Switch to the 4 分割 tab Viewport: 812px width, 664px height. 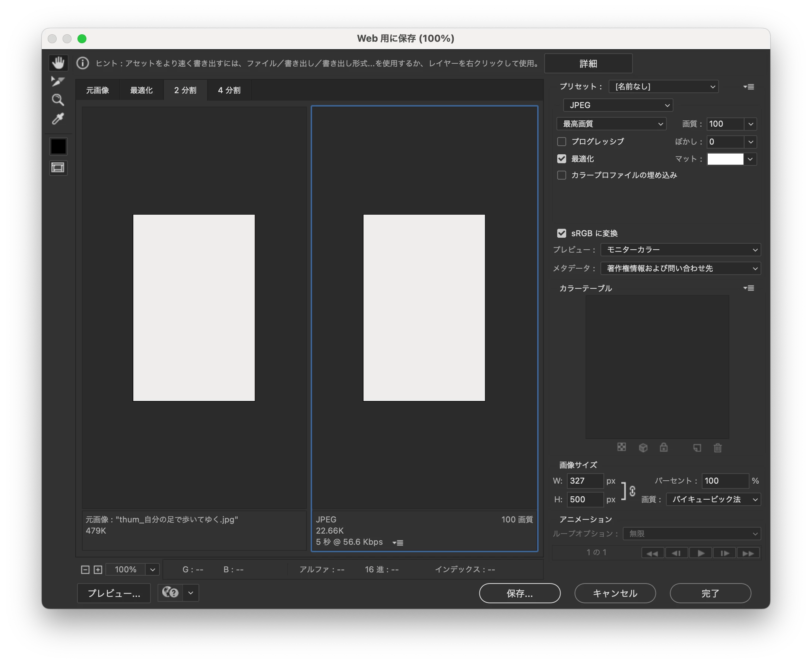[x=229, y=90]
